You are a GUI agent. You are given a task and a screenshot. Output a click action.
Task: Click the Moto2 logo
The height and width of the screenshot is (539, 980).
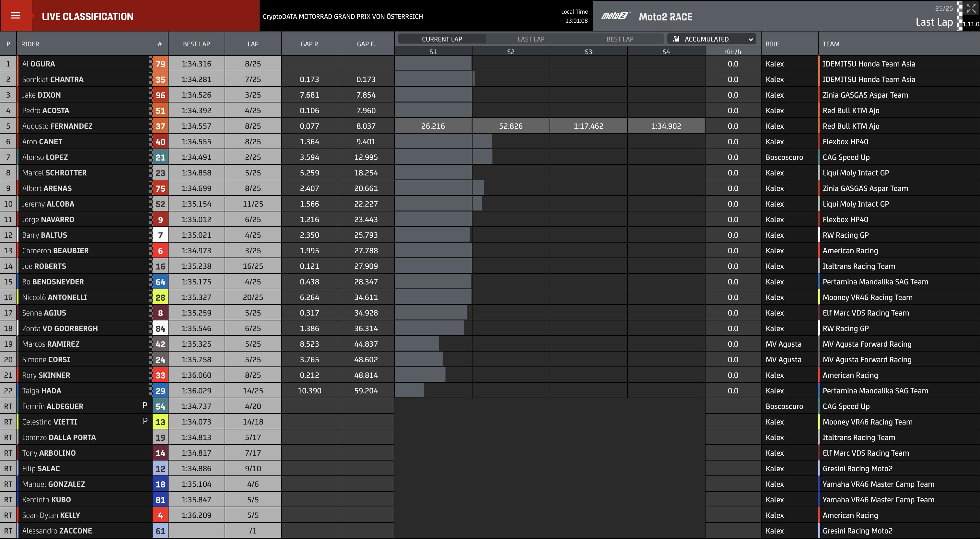(x=615, y=16)
